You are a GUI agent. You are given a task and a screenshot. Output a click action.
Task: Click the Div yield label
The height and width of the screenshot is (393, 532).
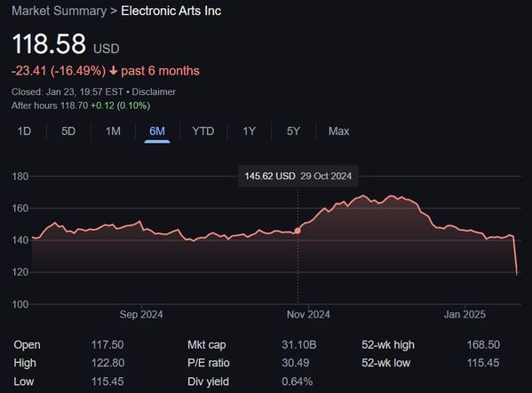point(208,381)
